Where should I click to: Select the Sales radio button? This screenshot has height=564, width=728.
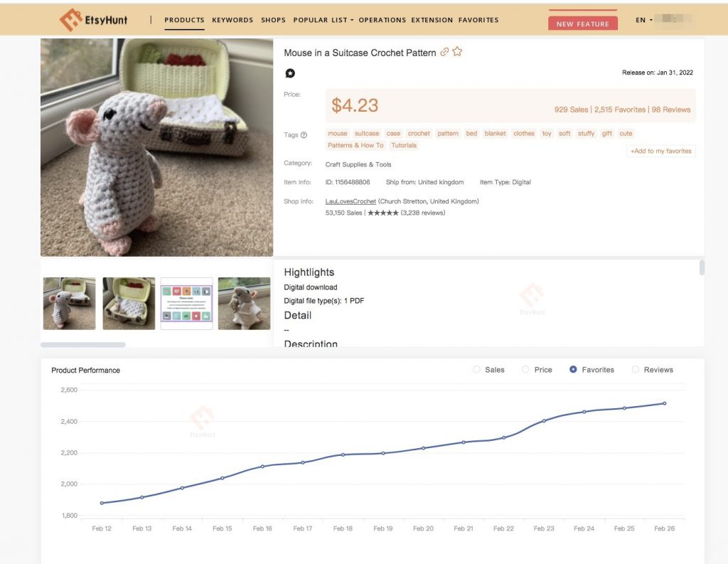click(x=477, y=369)
